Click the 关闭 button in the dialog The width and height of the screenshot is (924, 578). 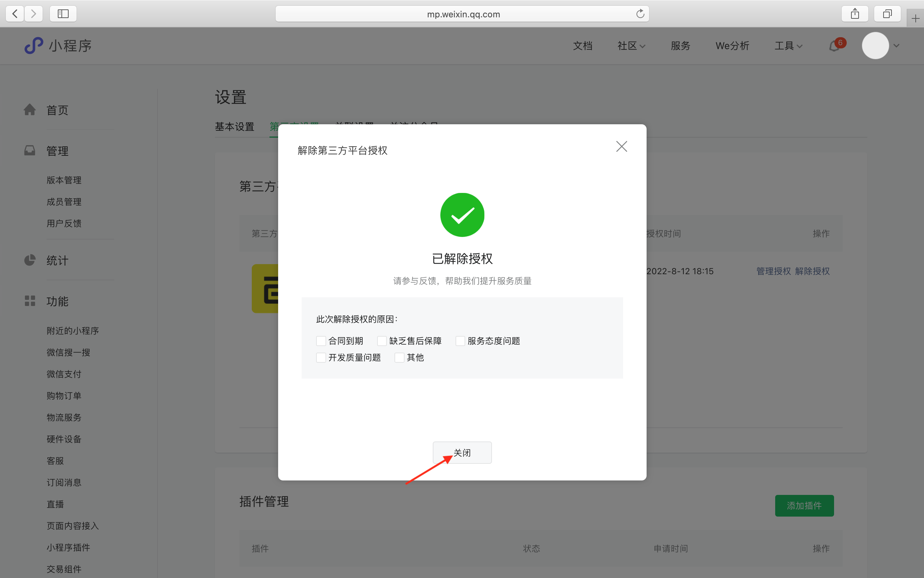tap(462, 453)
